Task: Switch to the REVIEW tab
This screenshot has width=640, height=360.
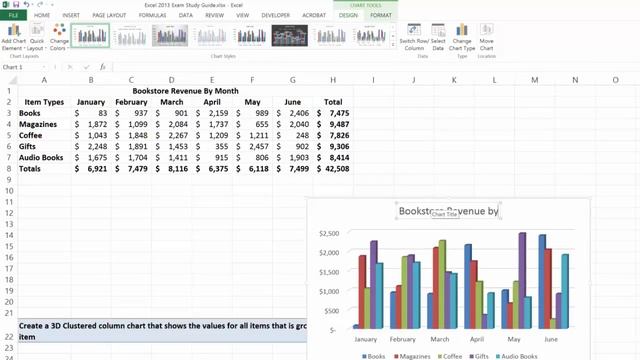Action: click(x=215, y=15)
